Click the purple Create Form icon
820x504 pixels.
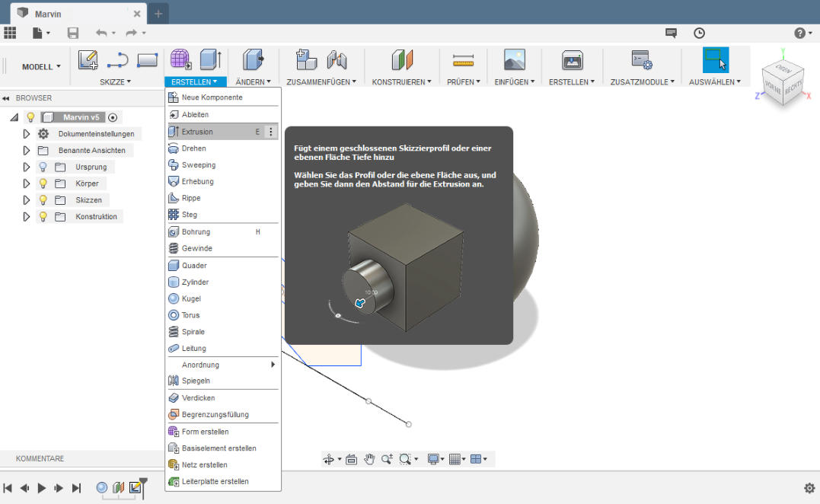pos(180,59)
